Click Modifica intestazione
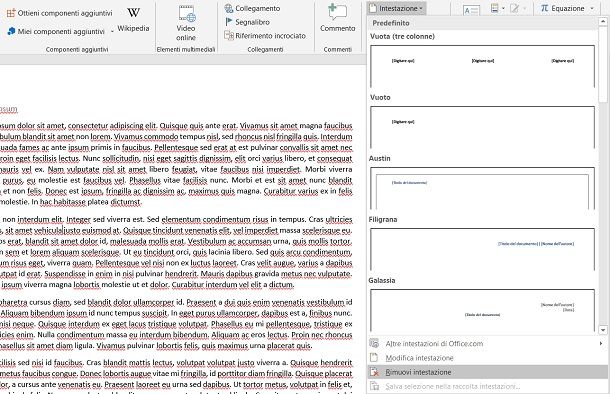This screenshot has height=394, width=610. 487,358
